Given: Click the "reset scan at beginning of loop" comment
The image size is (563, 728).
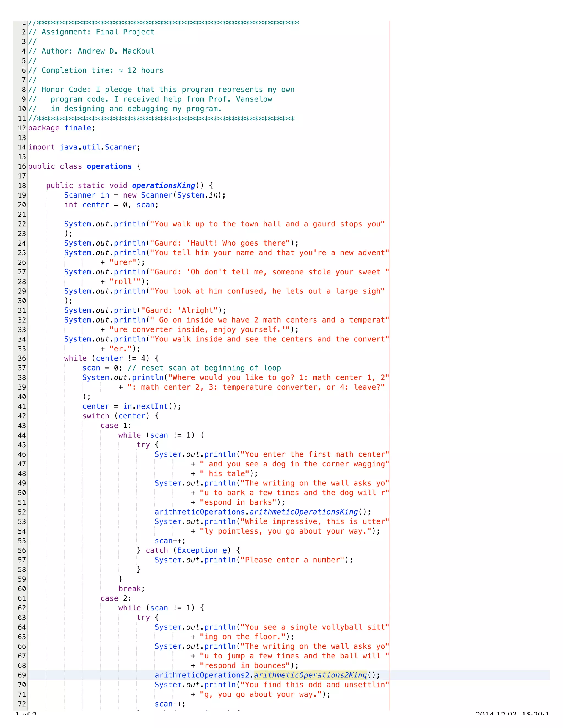Looking at the screenshot, I should (204, 368).
